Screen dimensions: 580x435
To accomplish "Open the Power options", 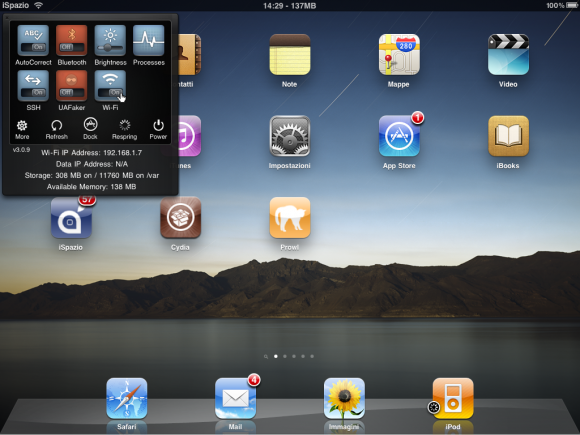I will pos(158,129).
